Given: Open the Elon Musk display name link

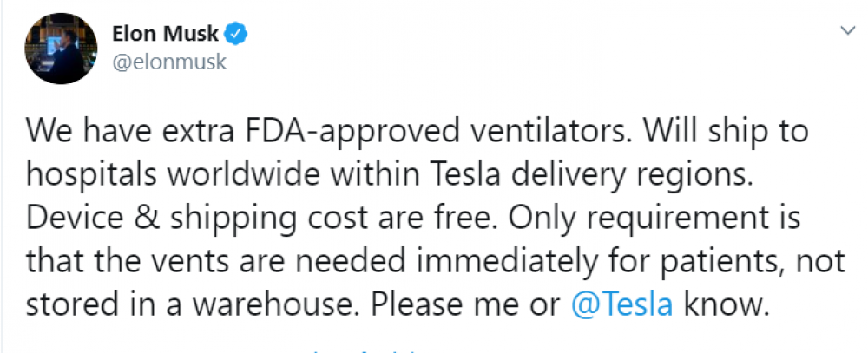Looking at the screenshot, I should 166,35.
